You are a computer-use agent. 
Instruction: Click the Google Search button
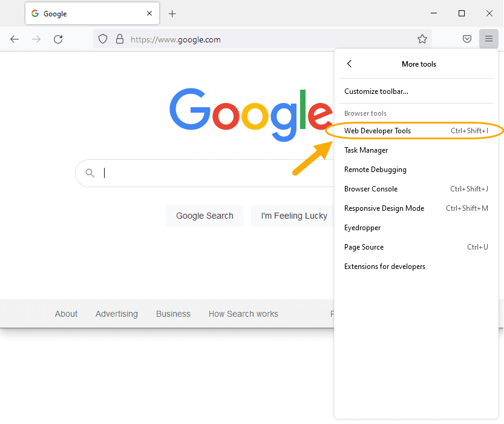[205, 216]
